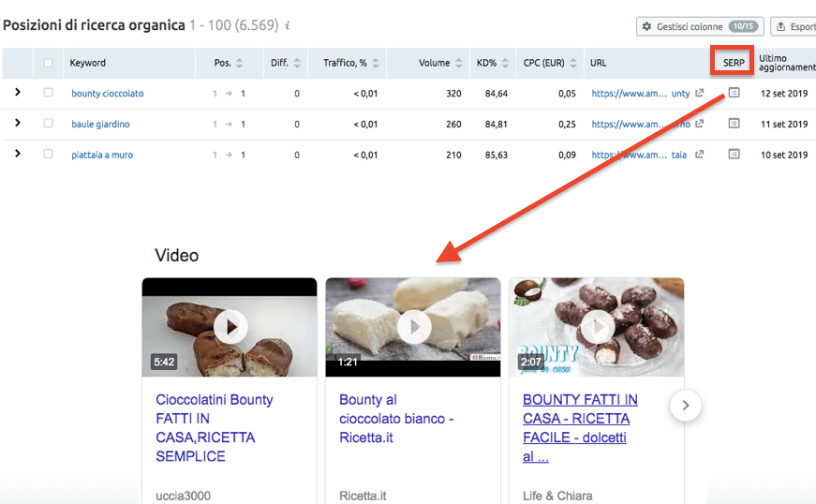Image resolution: width=816 pixels, height=504 pixels.
Task: Click the 10 set 2019 date
Action: pos(784,155)
